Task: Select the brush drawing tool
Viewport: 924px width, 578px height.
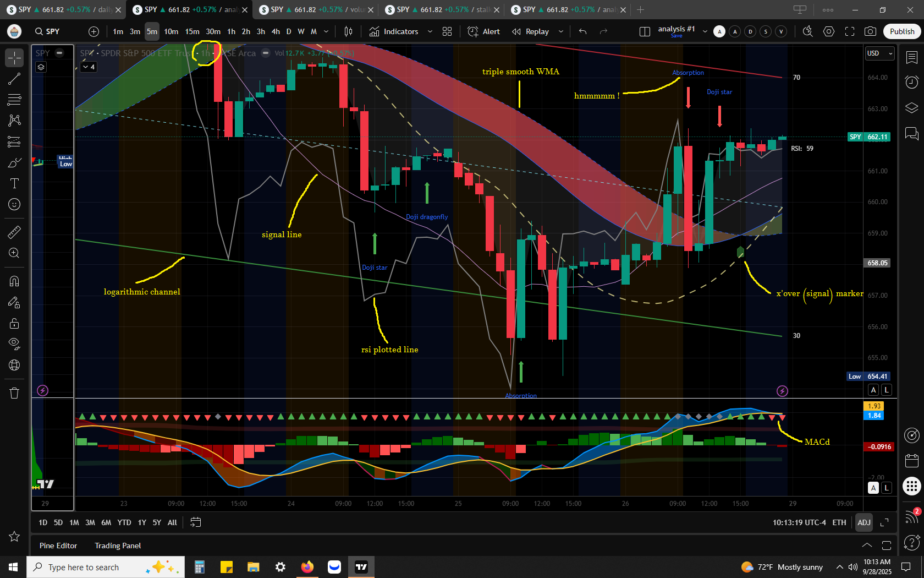Action: [x=14, y=162]
